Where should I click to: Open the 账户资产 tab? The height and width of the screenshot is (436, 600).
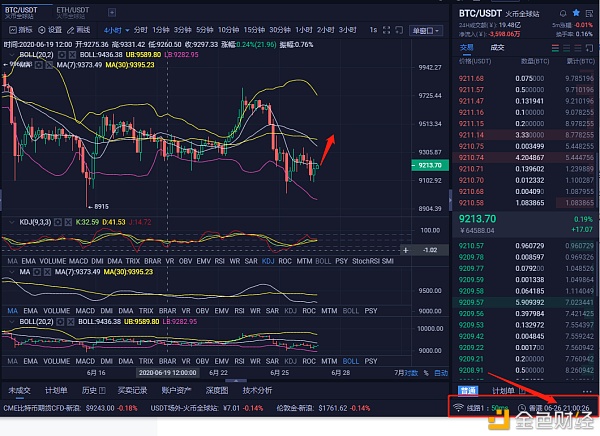176,390
